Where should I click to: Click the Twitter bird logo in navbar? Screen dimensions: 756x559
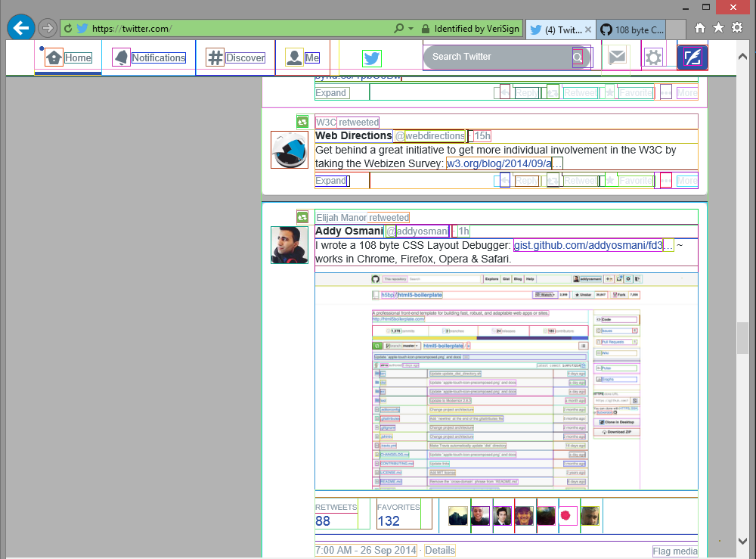(371, 58)
